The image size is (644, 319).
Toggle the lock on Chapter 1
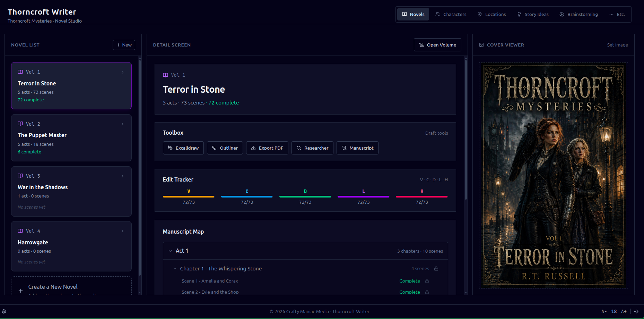pyautogui.click(x=436, y=268)
